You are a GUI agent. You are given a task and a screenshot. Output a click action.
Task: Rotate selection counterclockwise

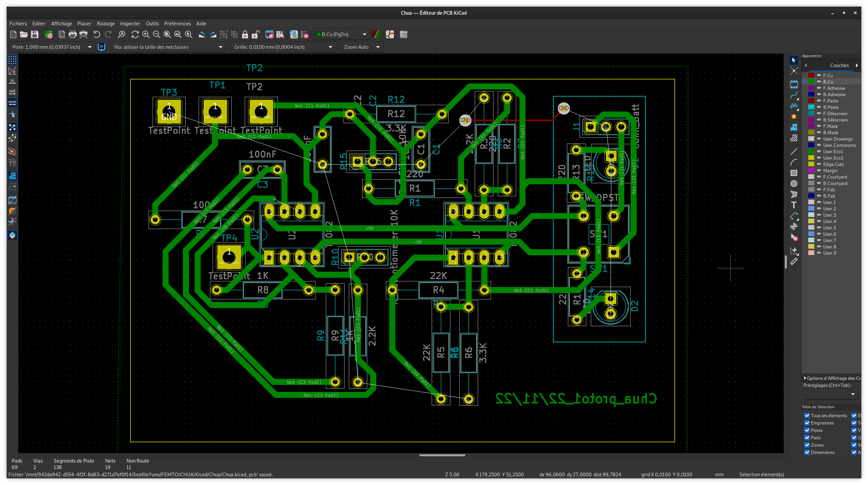(202, 34)
